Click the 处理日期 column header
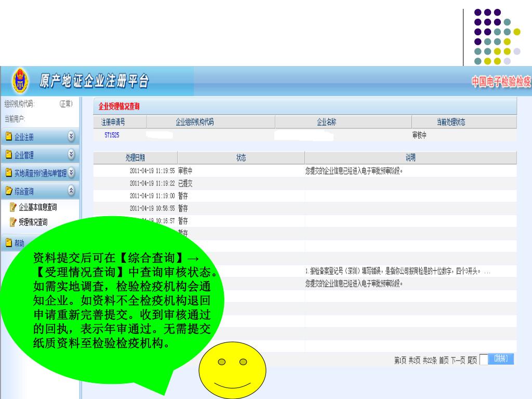The image size is (532, 399). point(135,158)
